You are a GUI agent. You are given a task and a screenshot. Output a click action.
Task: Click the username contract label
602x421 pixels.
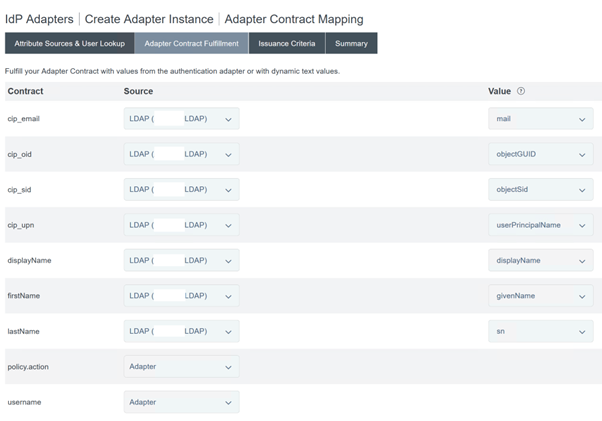(24, 402)
